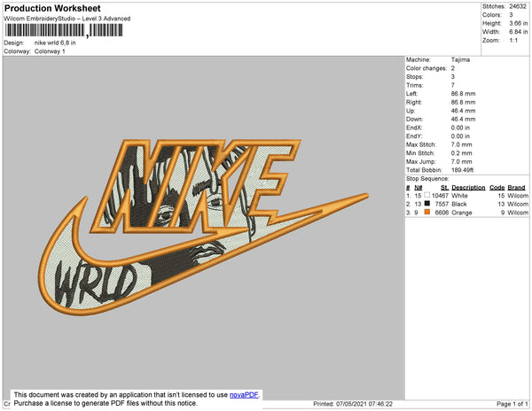Click the 'Purchase a license' notice text
This screenshot has height=411, width=532.
[106, 403]
